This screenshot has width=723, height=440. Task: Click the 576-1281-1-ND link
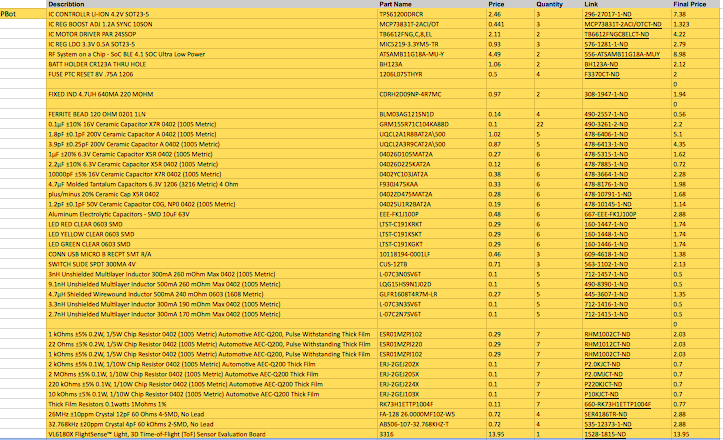click(606, 44)
